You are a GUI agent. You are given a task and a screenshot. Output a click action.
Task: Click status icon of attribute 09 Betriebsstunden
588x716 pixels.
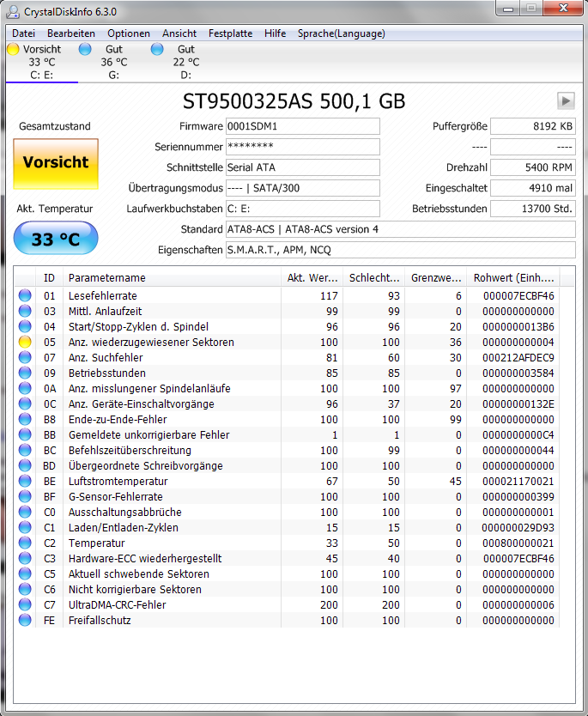tap(25, 373)
